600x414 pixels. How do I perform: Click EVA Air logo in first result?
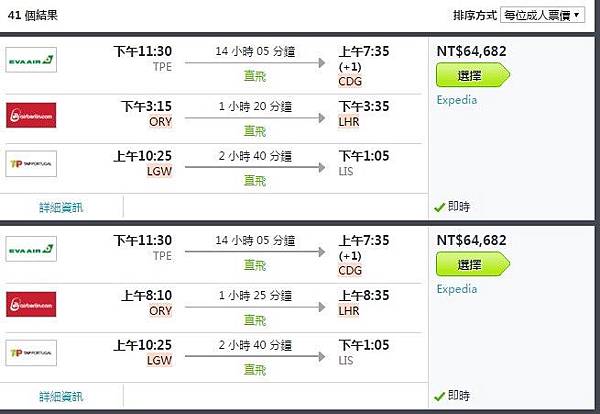click(x=31, y=58)
